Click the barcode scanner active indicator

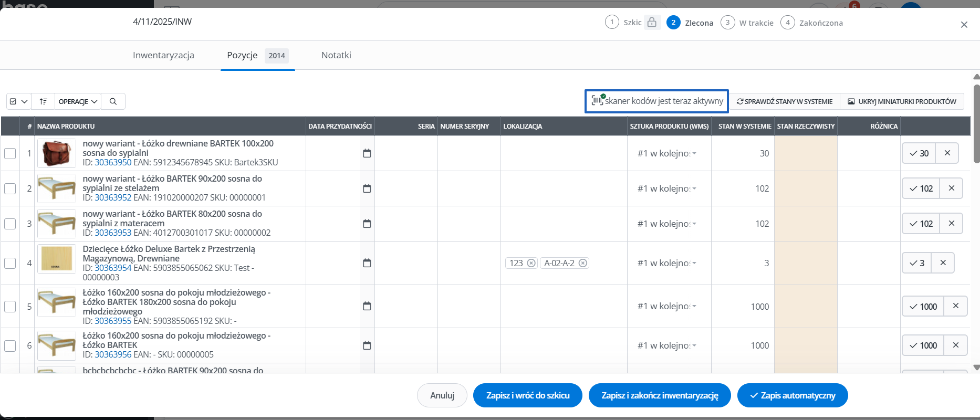tap(656, 101)
